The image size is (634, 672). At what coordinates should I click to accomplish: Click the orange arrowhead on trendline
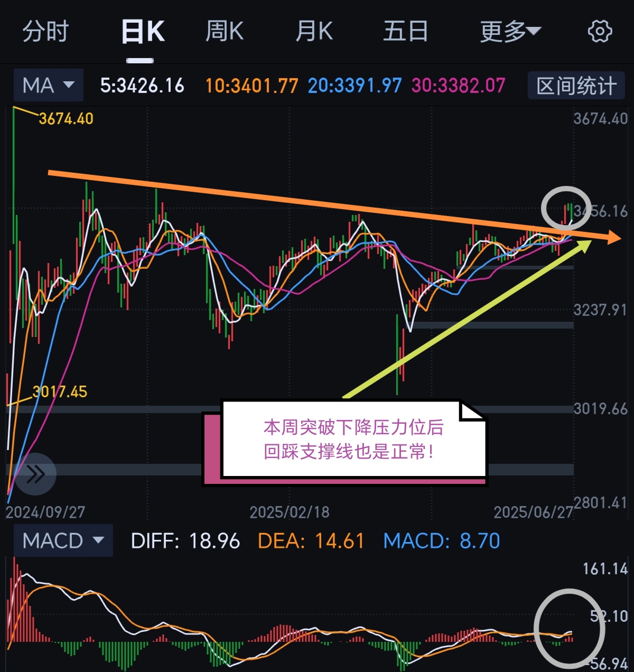[613, 237]
